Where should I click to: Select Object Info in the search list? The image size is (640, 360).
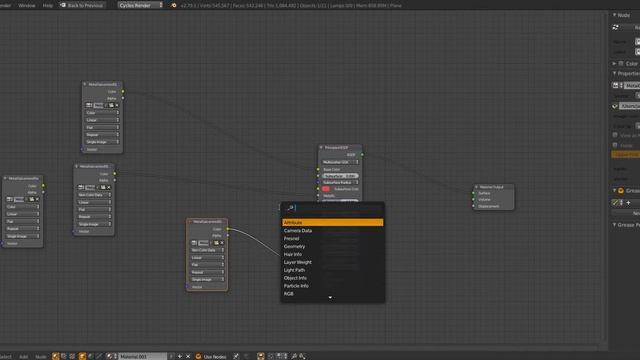(x=295, y=278)
